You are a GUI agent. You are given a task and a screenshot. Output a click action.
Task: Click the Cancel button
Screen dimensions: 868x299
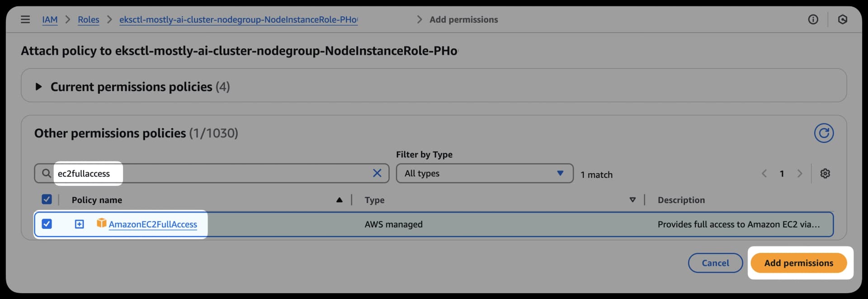pos(715,263)
